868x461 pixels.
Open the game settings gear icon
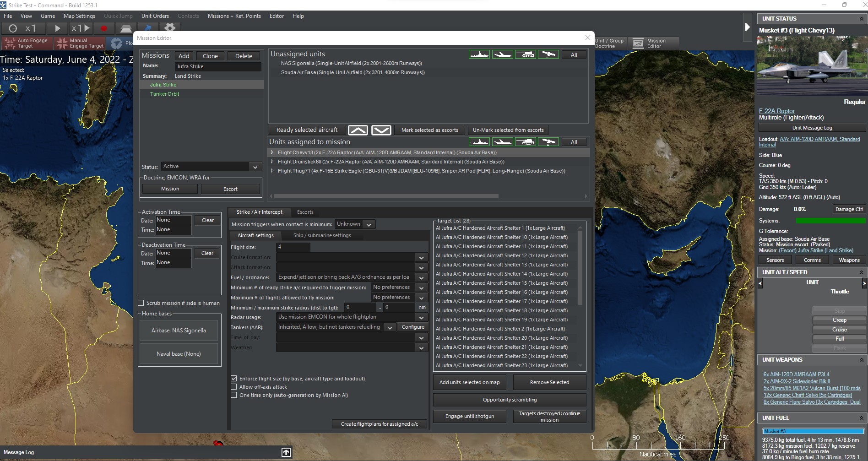tap(170, 28)
